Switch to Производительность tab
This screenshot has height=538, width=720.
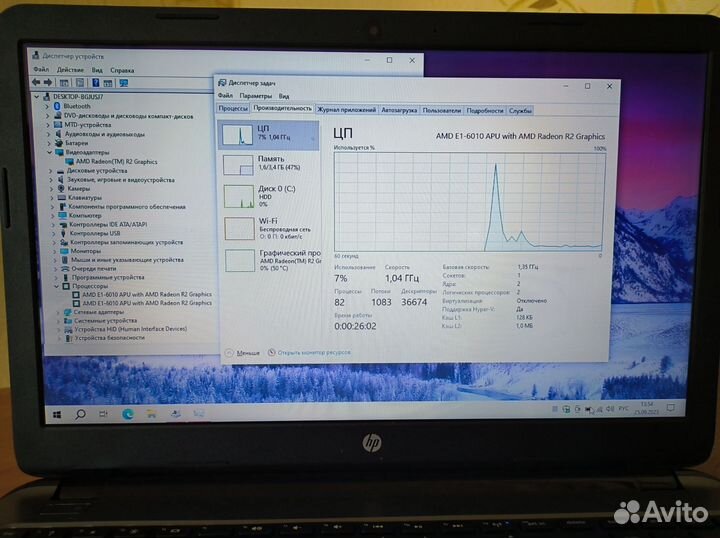282,108
